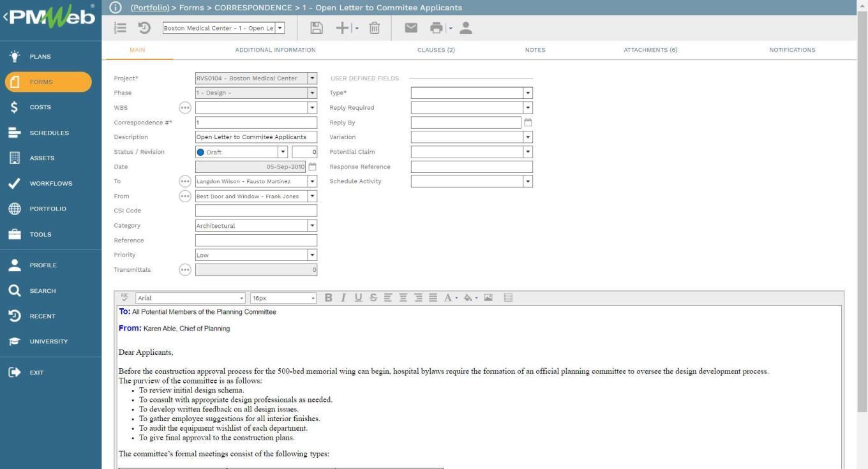Screen dimensions: 868x469
Task: Open Workflows in left sidebar
Action: tap(50, 183)
